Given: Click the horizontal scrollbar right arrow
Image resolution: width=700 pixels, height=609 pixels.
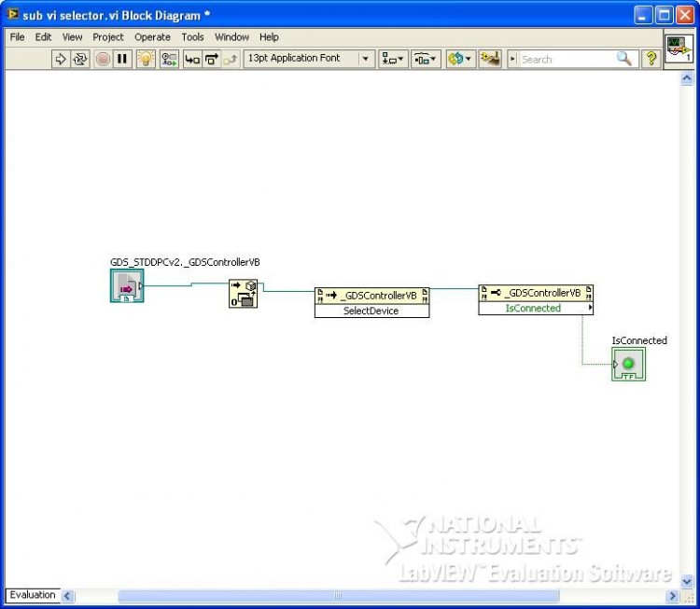Looking at the screenshot, I should point(672,596).
